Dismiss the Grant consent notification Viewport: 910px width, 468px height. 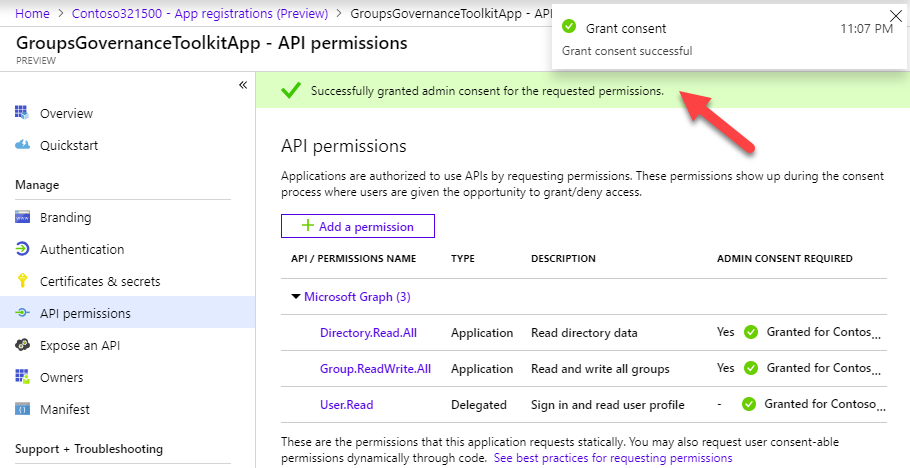tap(894, 15)
